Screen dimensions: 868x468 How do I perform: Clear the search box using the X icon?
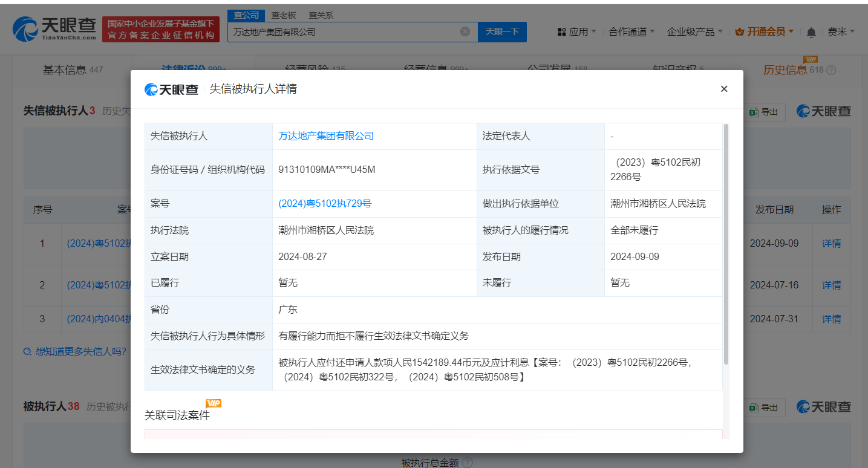tap(464, 31)
